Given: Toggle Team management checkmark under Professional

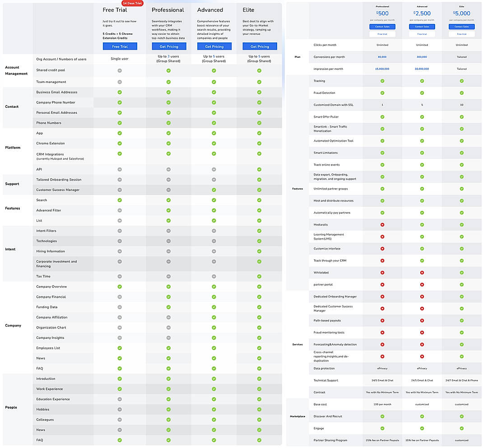Looking at the screenshot, I should [168, 82].
